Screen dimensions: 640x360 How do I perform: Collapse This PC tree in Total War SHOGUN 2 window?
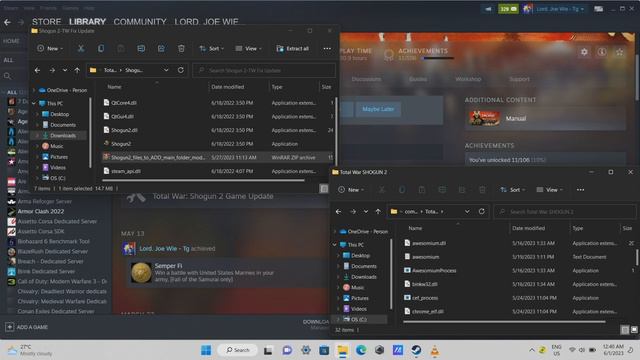pos(335,245)
